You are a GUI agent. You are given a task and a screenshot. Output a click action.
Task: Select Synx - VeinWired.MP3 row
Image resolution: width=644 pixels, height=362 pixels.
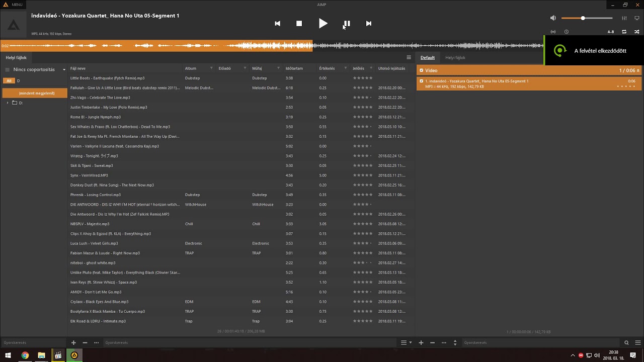(x=241, y=175)
